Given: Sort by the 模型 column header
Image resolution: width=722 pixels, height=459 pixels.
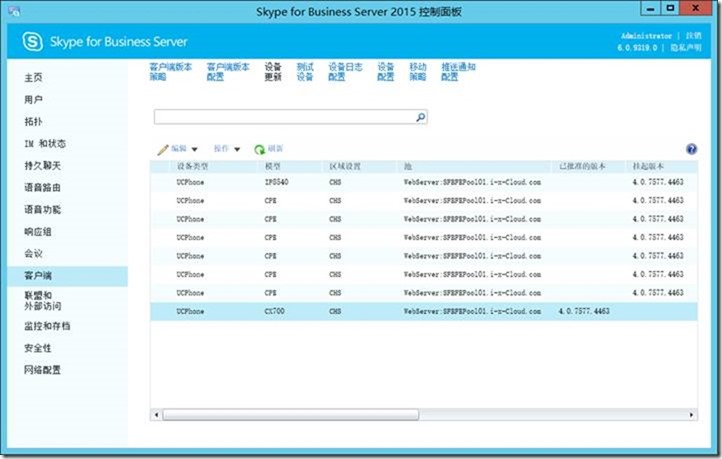Looking at the screenshot, I should pyautogui.click(x=273, y=166).
